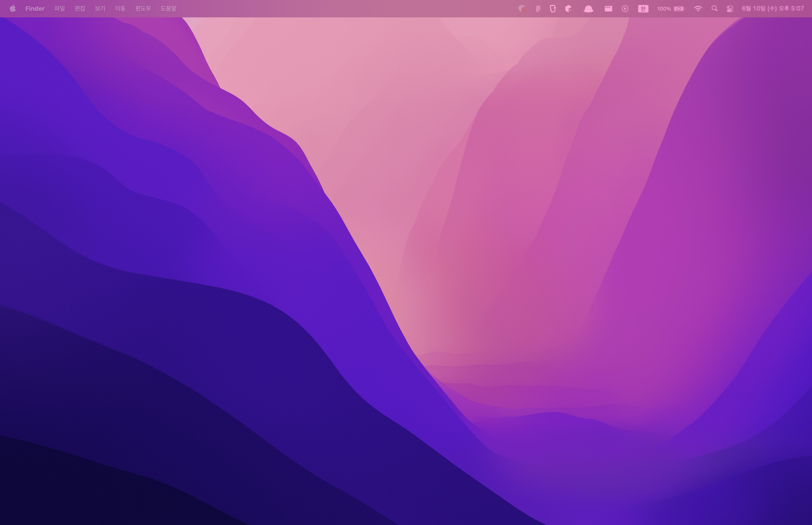
Task: Open the Apple menu
Action: coord(13,8)
